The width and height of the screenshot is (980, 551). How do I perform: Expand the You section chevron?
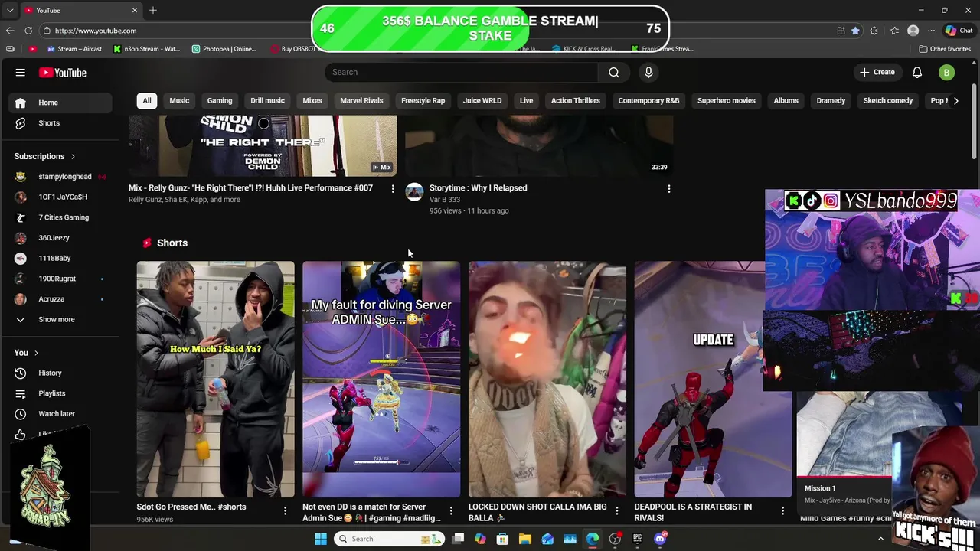pos(37,353)
